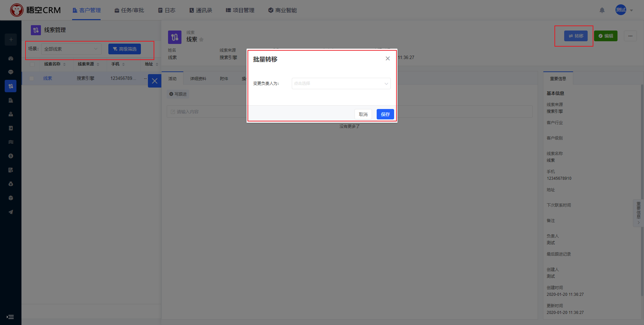Open the 变更负责人为 dropdown

pos(341,84)
